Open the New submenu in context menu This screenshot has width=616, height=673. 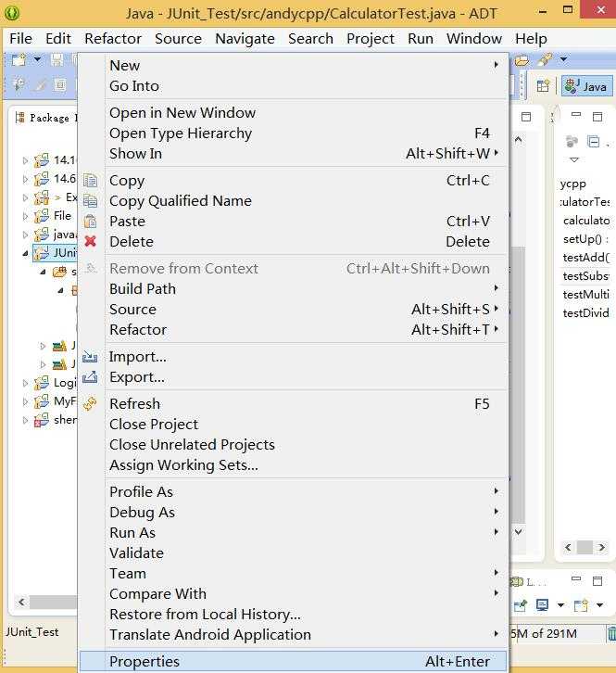[x=293, y=65]
